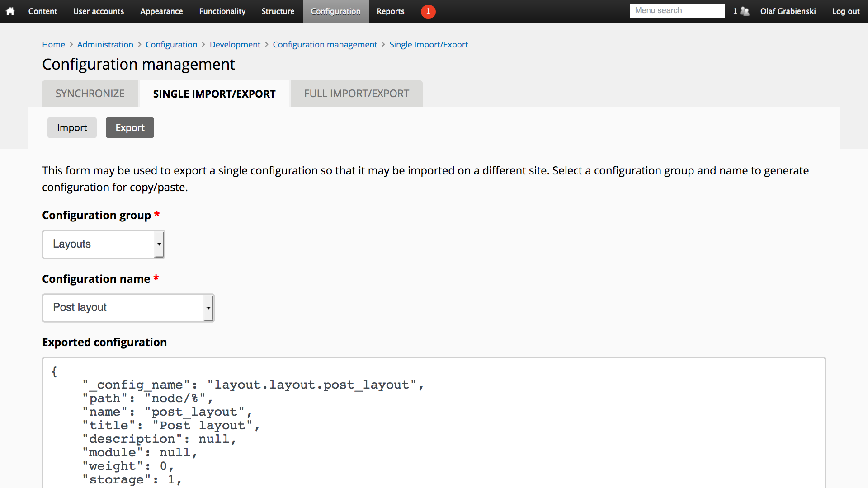Click the Import button
Image resolution: width=868 pixels, height=488 pixels.
72,128
